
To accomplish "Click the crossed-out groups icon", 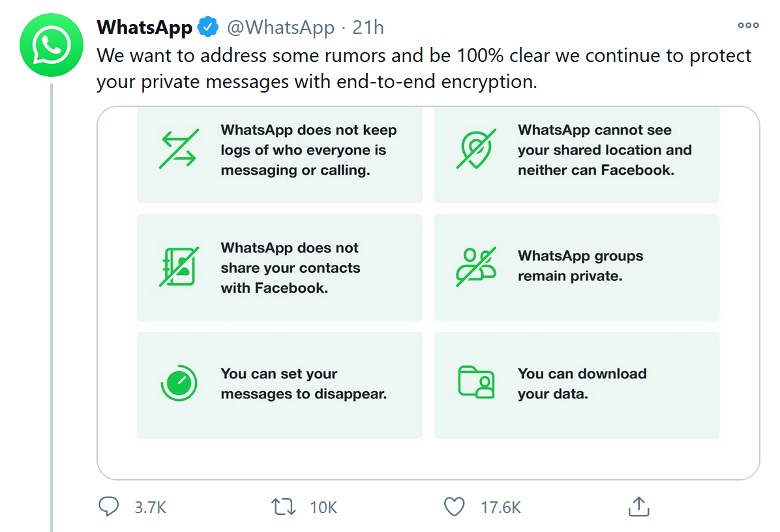I will 475,266.
